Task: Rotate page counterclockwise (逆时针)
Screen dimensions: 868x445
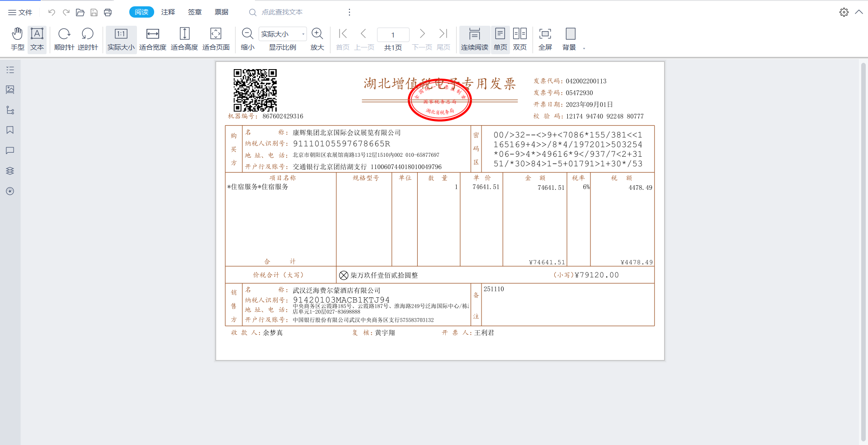Action: coord(88,39)
